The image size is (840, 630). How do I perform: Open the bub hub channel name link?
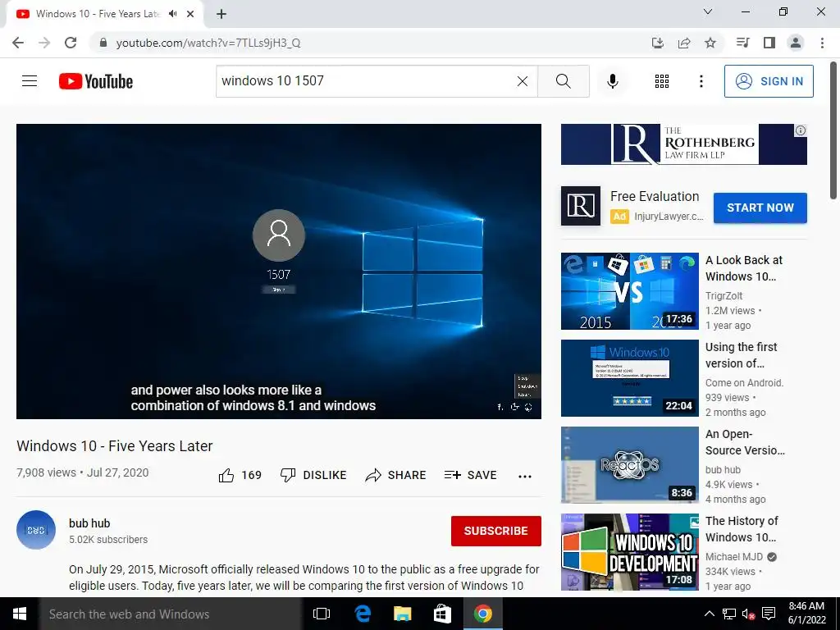click(89, 523)
